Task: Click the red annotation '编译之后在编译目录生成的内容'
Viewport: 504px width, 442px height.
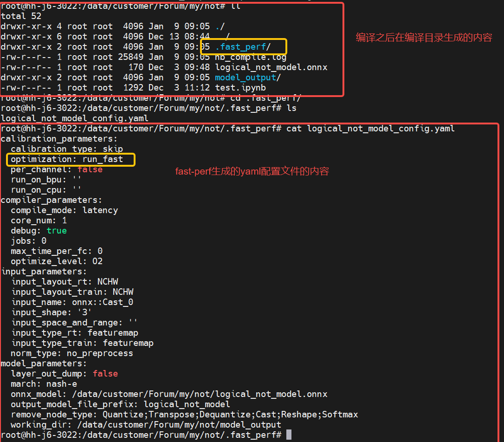Action: coord(424,38)
